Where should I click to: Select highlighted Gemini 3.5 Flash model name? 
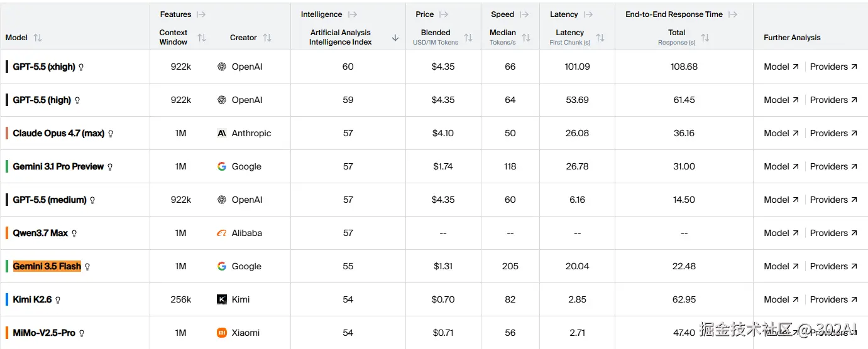(47, 266)
